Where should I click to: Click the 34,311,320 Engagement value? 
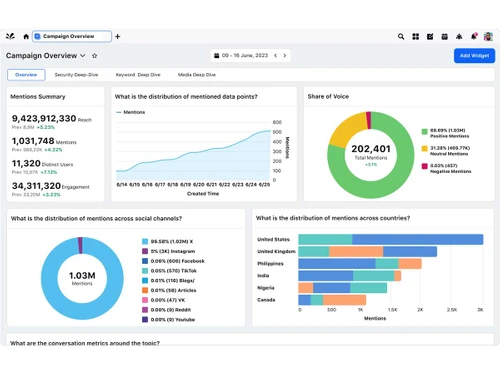point(36,186)
